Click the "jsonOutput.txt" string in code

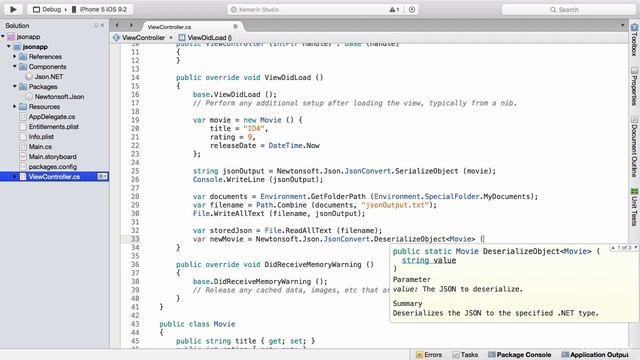click(395, 205)
